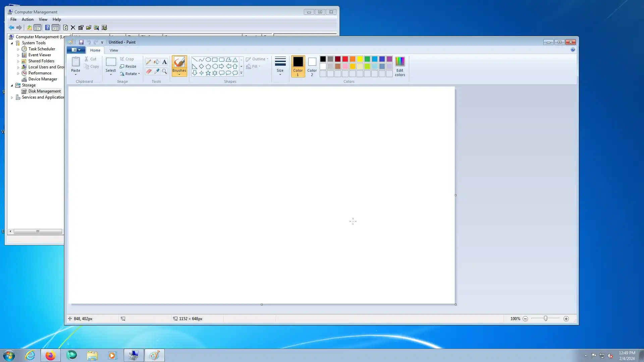
Task: Open the Action menu in Computer Management
Action: tap(28, 19)
